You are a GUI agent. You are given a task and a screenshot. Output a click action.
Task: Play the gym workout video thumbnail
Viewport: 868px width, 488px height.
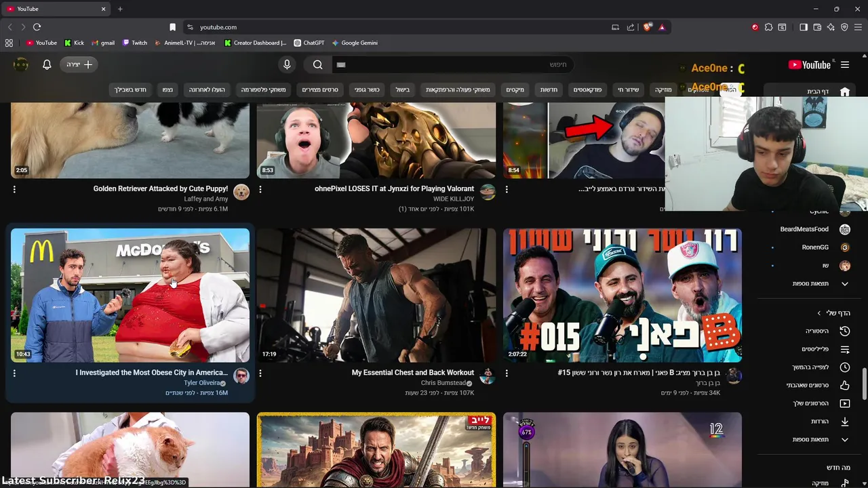[376, 295]
